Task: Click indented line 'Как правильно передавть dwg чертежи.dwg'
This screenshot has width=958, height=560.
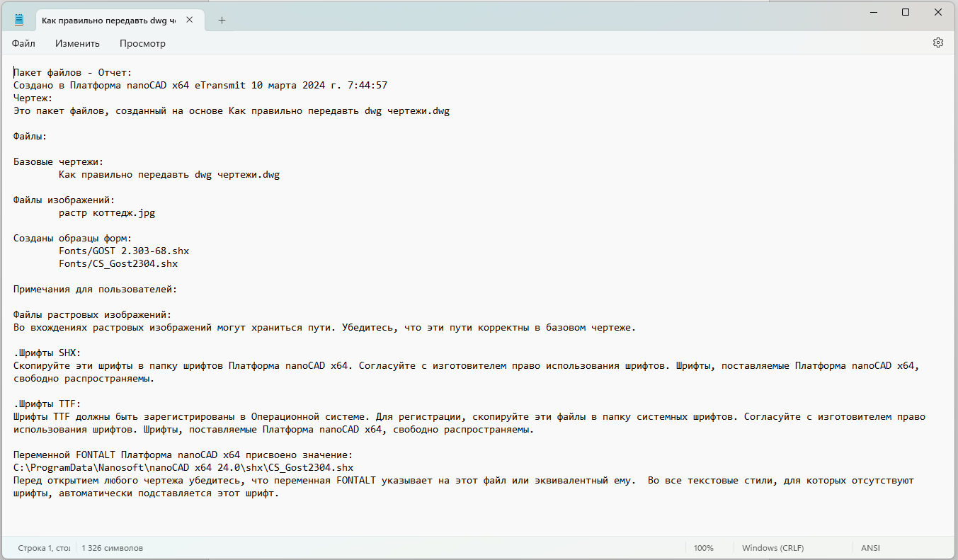Action: [169, 175]
